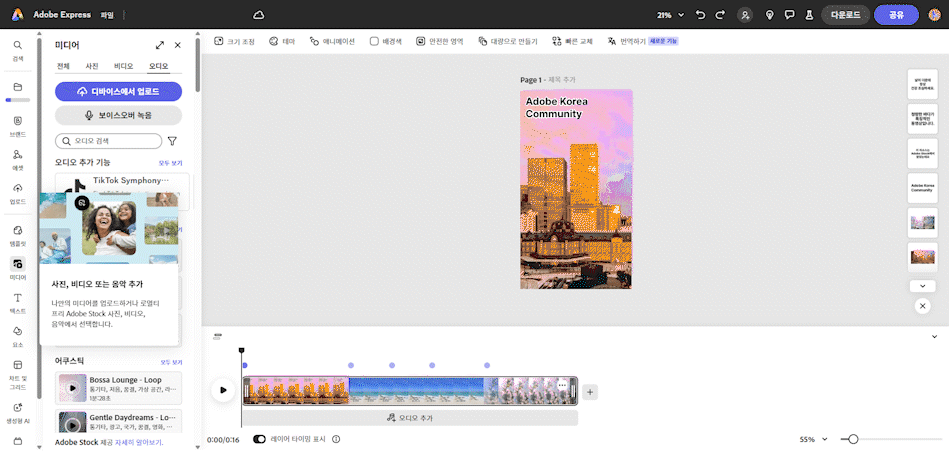Preview the Bossa Lounge - Loop track
The height and width of the screenshot is (451, 950).
(x=73, y=388)
